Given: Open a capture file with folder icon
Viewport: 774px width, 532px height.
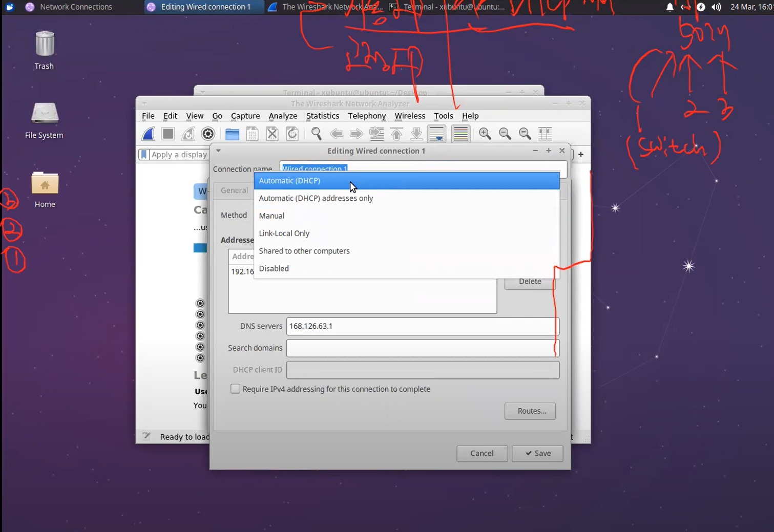Looking at the screenshot, I should [x=232, y=134].
